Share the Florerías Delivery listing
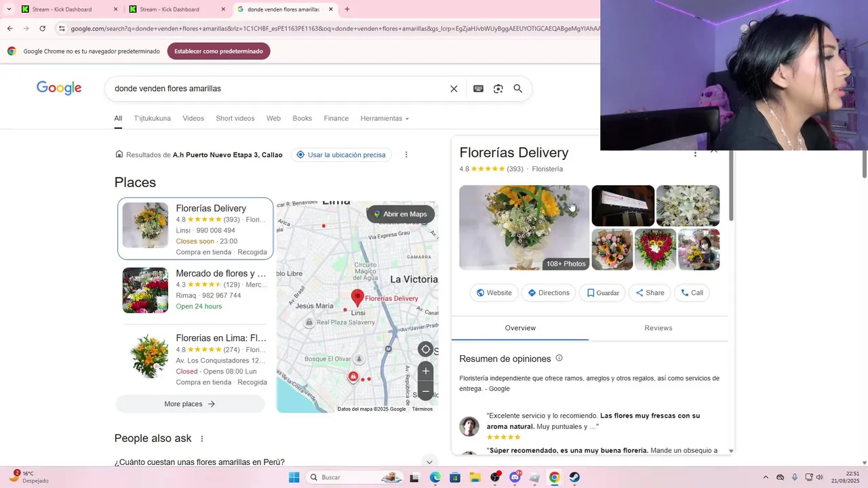 tap(650, 293)
